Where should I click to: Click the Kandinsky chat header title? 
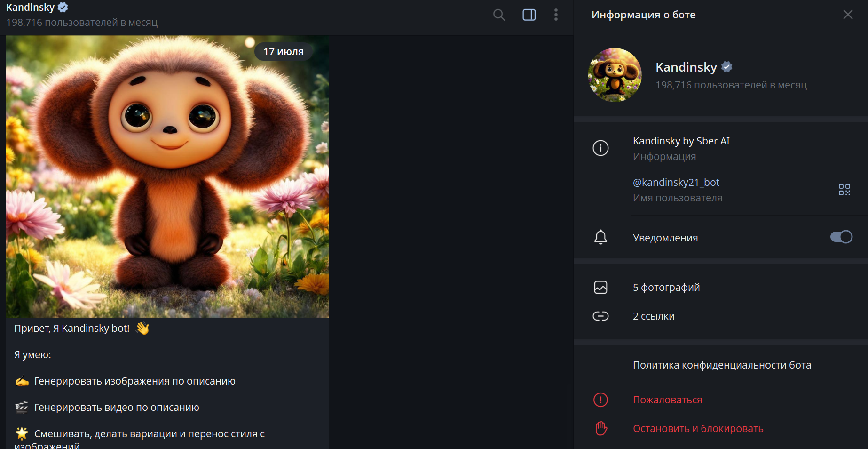pos(30,7)
